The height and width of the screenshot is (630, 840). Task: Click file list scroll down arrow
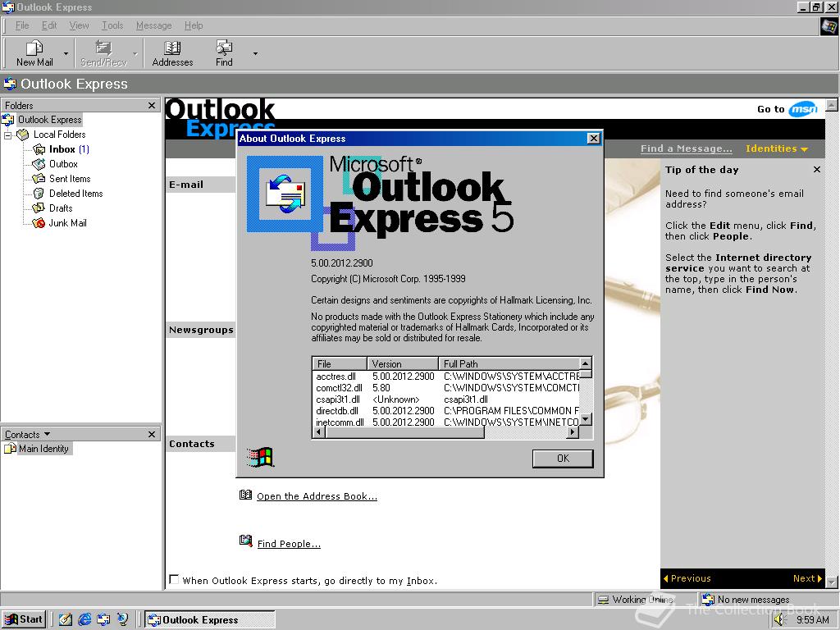click(x=586, y=419)
